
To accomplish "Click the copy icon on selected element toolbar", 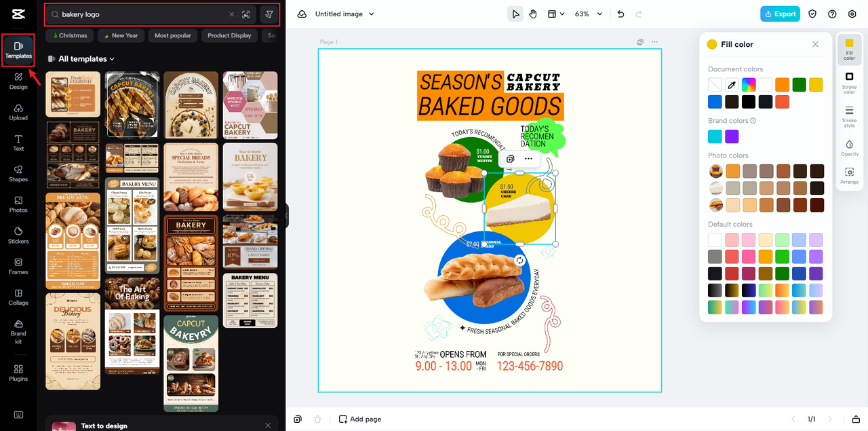I will point(510,159).
